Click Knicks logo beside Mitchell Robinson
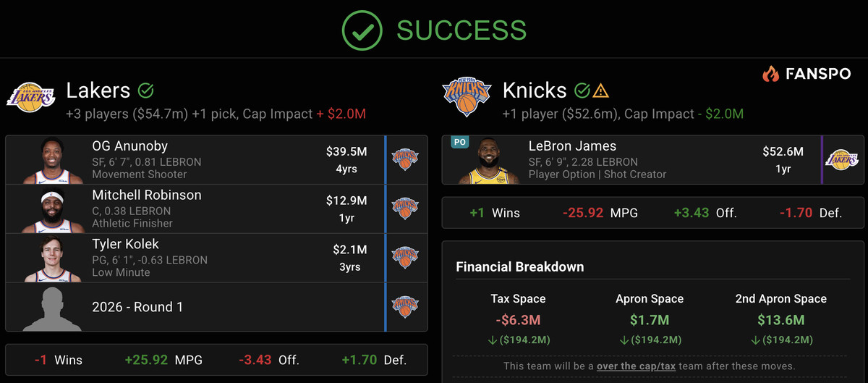 point(405,209)
